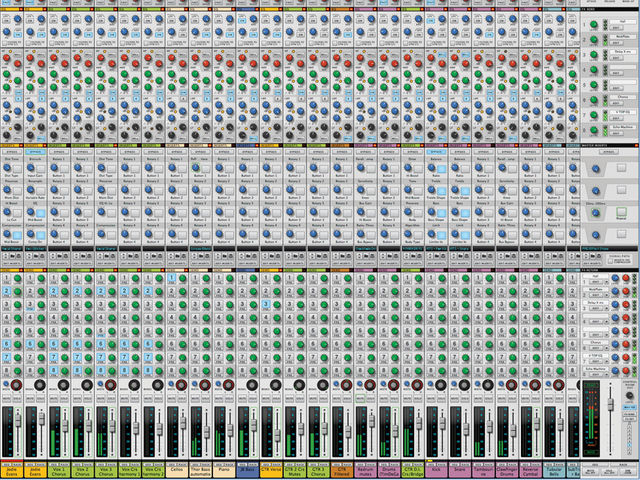Click the control room level knob
Viewport: 640px width, 480px height.
tap(629, 396)
